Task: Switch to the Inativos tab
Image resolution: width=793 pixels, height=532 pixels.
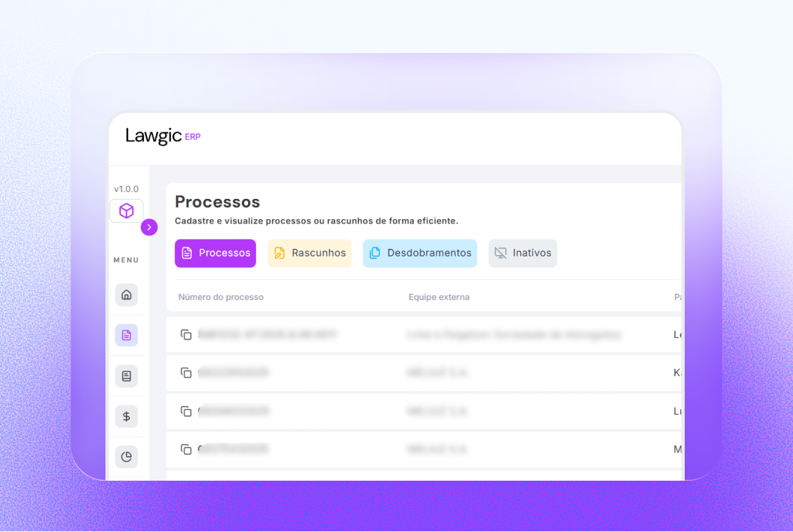Action: pos(523,253)
